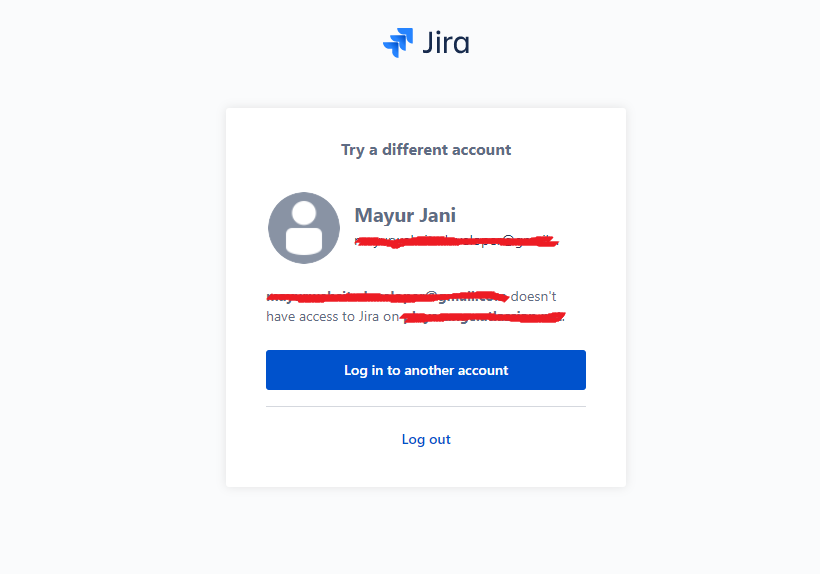The image size is (820, 574).
Task: Click the Mayur Jani account name
Action: (x=405, y=215)
